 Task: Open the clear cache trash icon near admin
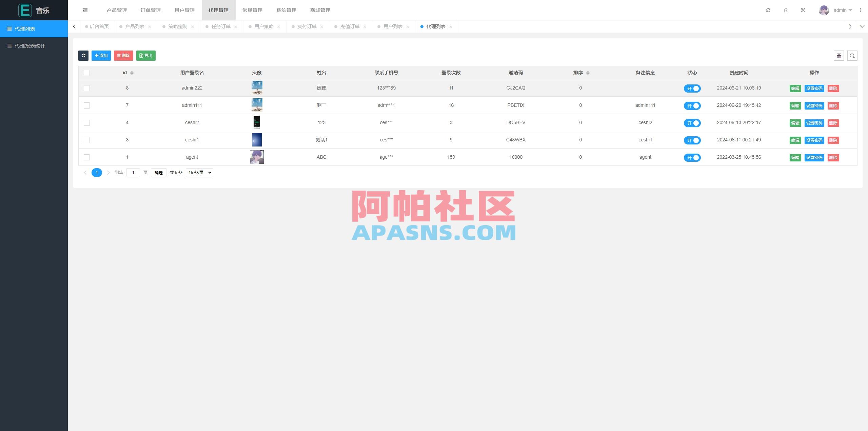[x=786, y=10]
